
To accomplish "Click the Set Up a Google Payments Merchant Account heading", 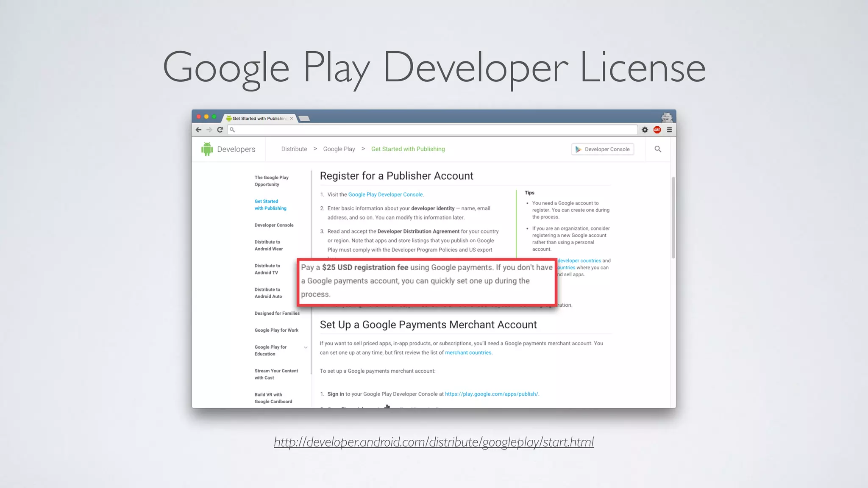I will click(x=428, y=325).
